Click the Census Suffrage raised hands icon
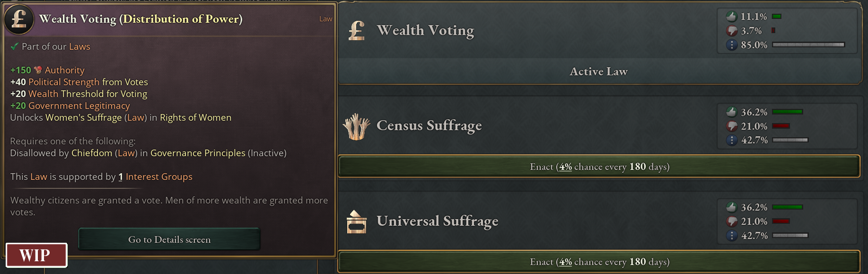This screenshot has height=274, width=868. point(356,126)
